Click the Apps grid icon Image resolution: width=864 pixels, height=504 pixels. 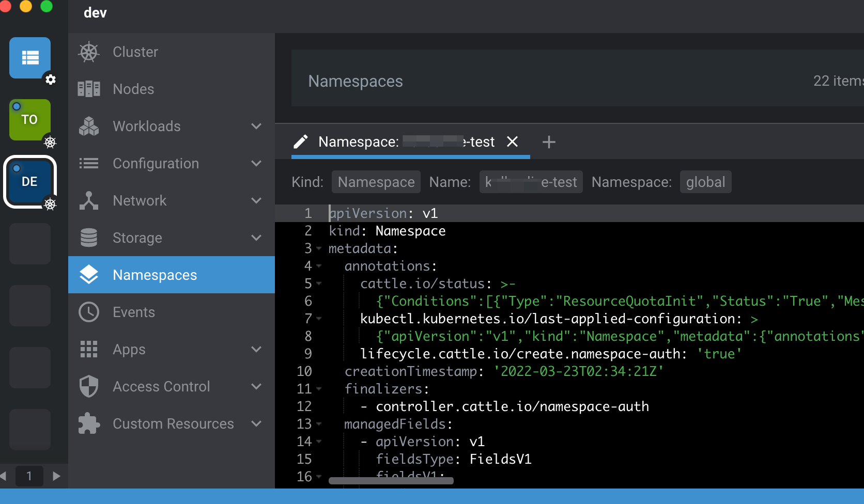click(89, 349)
